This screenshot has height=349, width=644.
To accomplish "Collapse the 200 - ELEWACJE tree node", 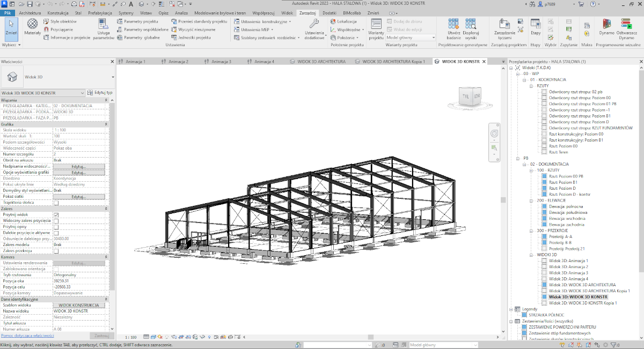I will tap(532, 200).
